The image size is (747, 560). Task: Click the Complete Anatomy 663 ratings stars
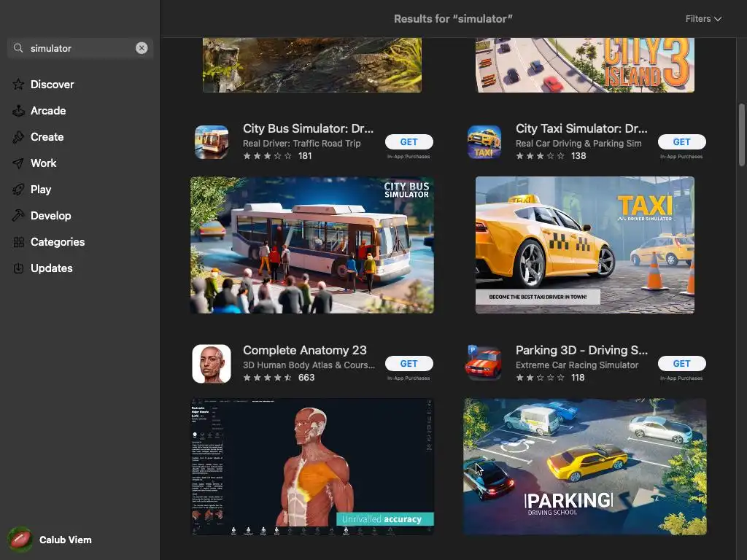coord(267,378)
